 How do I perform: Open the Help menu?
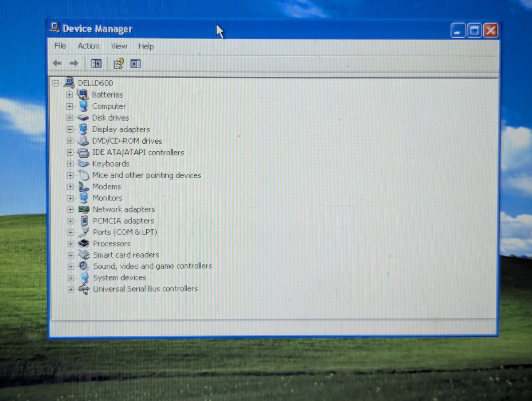146,46
